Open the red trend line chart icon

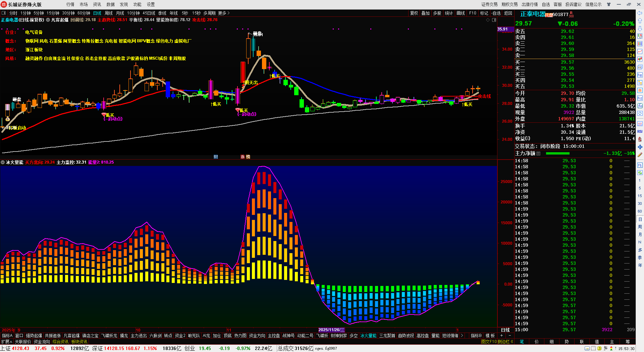640,52
